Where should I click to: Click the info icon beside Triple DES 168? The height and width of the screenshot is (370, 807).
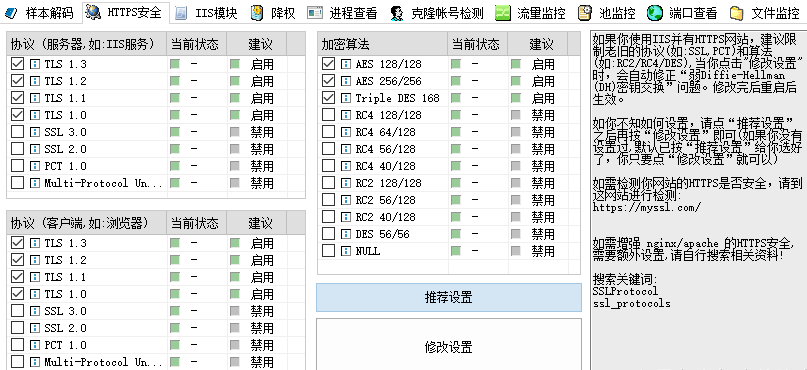tap(346, 98)
